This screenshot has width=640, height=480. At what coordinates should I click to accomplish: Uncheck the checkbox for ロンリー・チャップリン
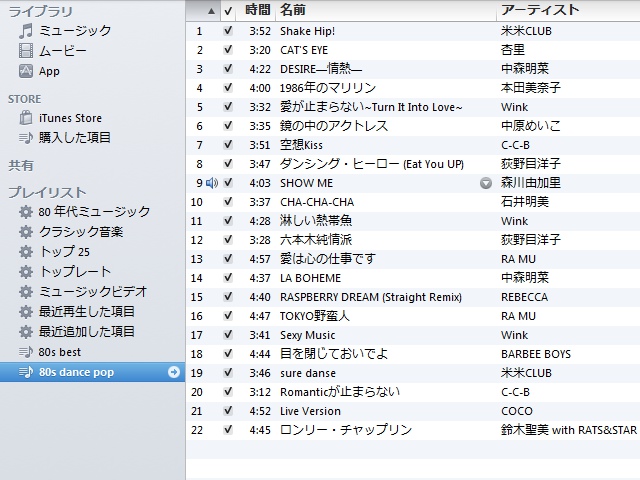[x=228, y=430]
